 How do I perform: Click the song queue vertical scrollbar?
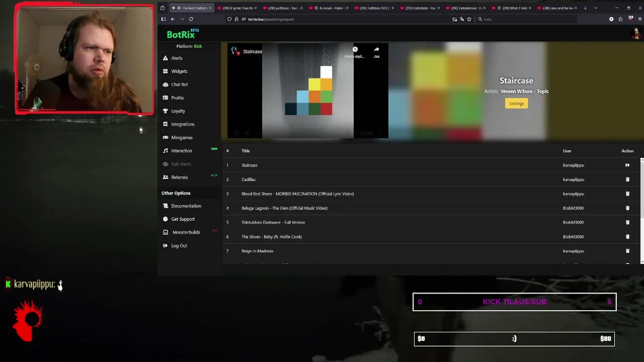[x=642, y=210]
